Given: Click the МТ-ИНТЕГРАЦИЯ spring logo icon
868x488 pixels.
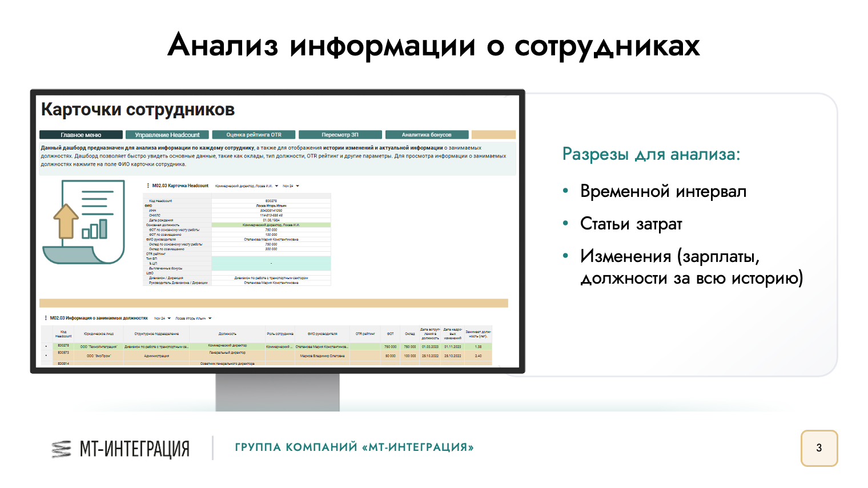Looking at the screenshot, I should coord(61,449).
